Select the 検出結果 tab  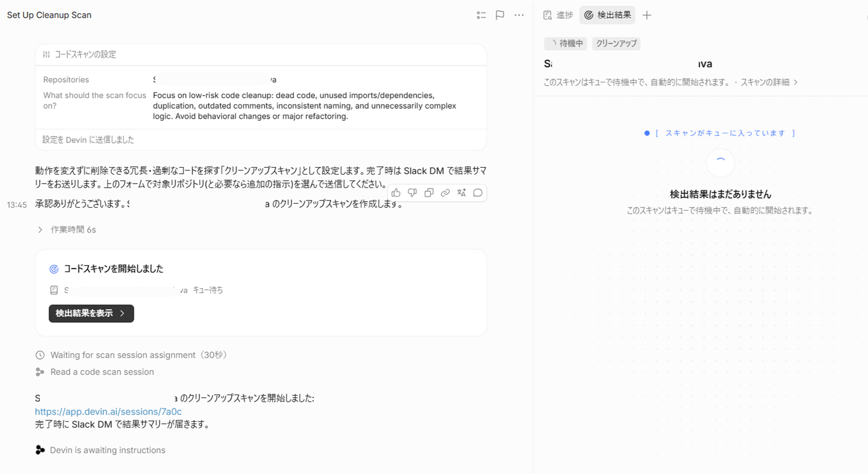tap(607, 15)
